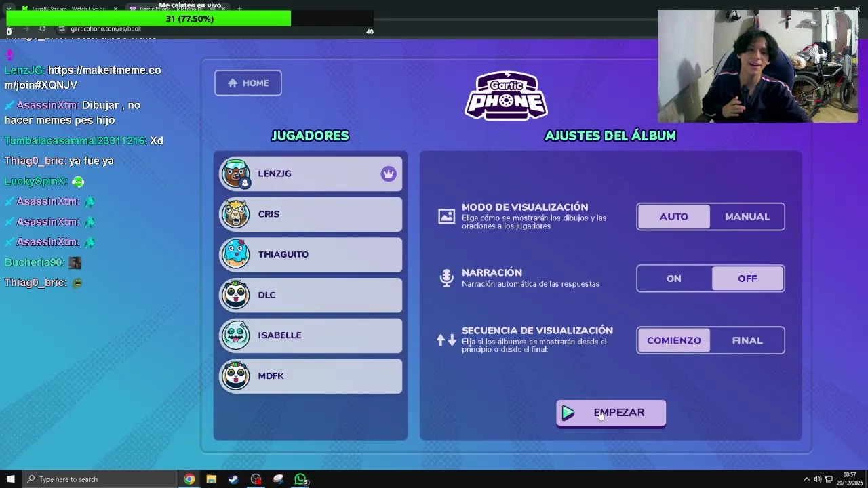868x488 pixels.
Task: Click the image icon beside Modo de Visualización
Action: click(x=446, y=216)
